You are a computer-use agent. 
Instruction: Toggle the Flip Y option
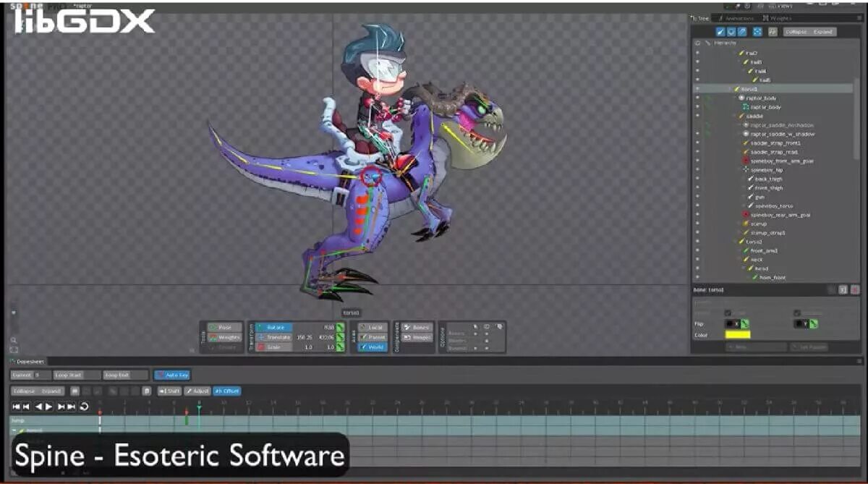[x=801, y=323]
